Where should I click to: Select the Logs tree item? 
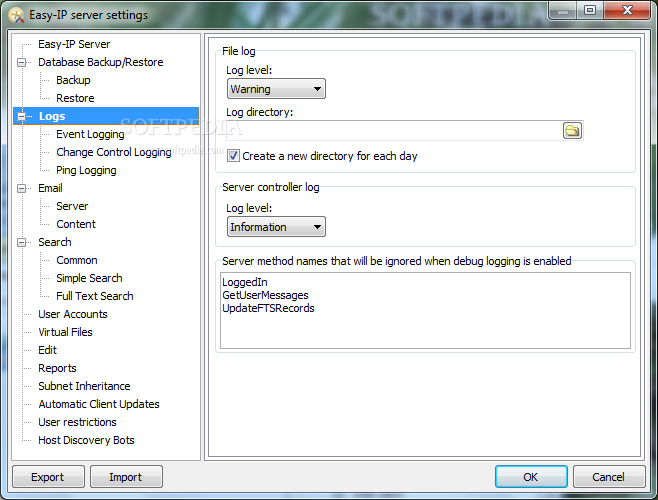[52, 116]
